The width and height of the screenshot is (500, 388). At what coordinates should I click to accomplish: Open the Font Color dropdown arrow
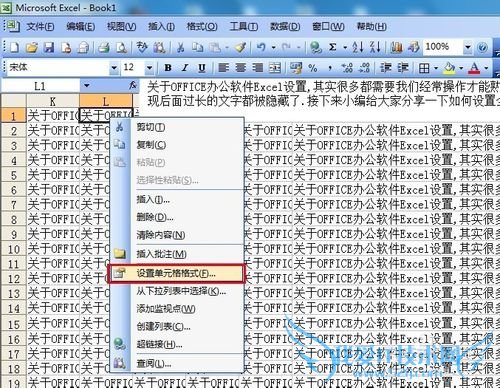(x=486, y=68)
